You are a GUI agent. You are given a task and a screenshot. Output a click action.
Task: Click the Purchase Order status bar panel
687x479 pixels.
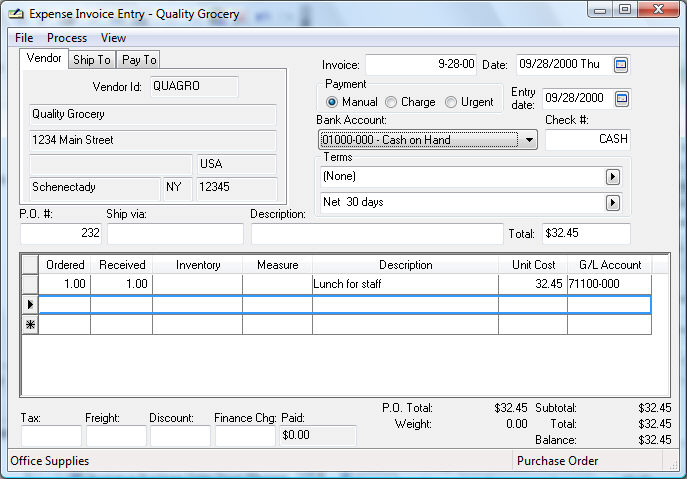587,461
